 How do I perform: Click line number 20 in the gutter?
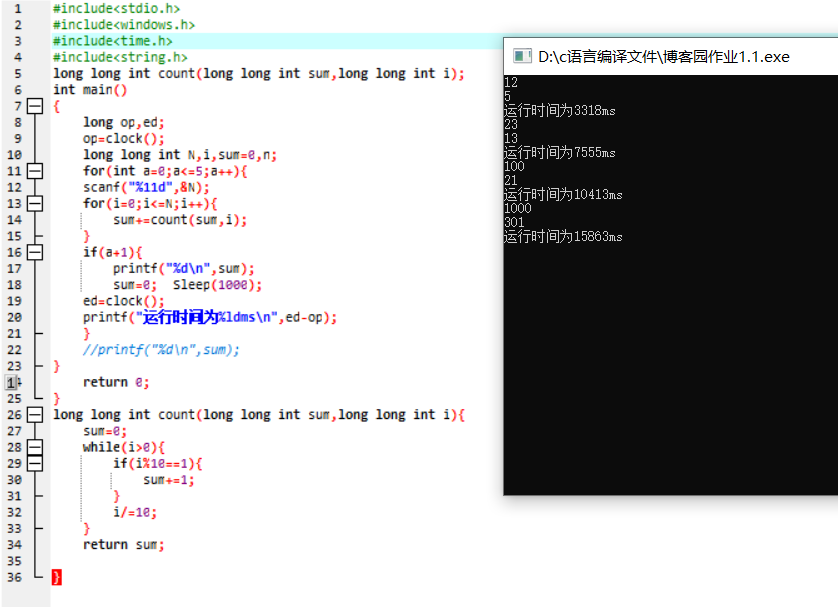(14, 317)
